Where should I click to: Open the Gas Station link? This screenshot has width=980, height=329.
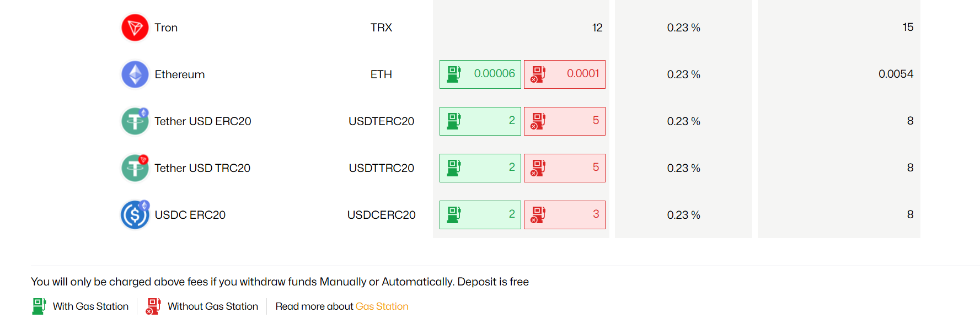click(382, 306)
